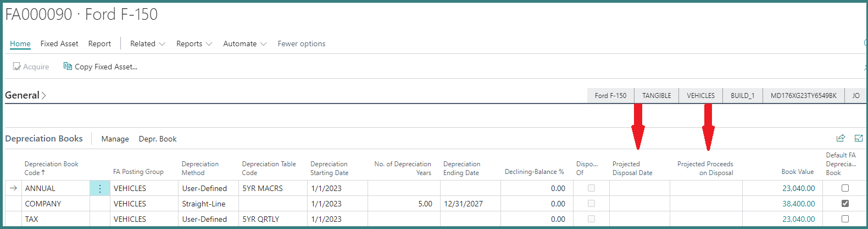Screen dimensions: 868x229
Task: Click Declining-Balance % column header
Action: point(535,172)
